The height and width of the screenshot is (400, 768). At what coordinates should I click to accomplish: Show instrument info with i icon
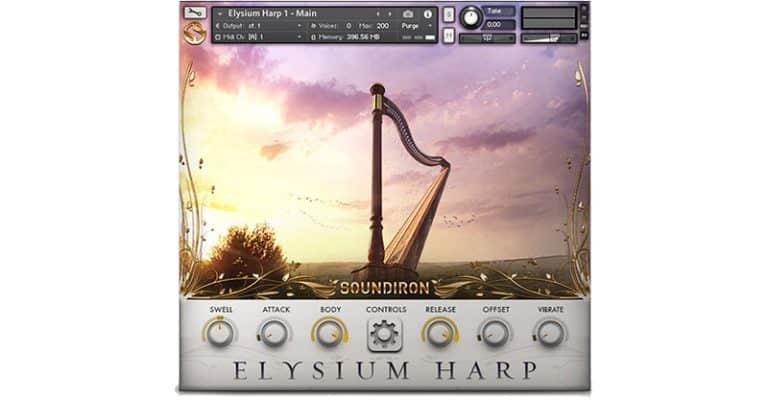pos(428,14)
